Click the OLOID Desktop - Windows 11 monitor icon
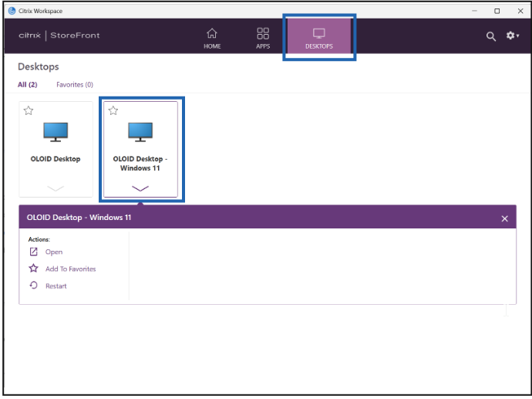This screenshot has width=532, height=399. [x=140, y=132]
